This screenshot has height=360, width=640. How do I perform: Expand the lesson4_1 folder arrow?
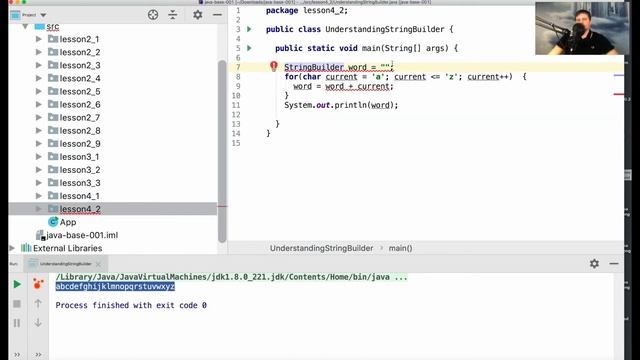click(x=39, y=196)
